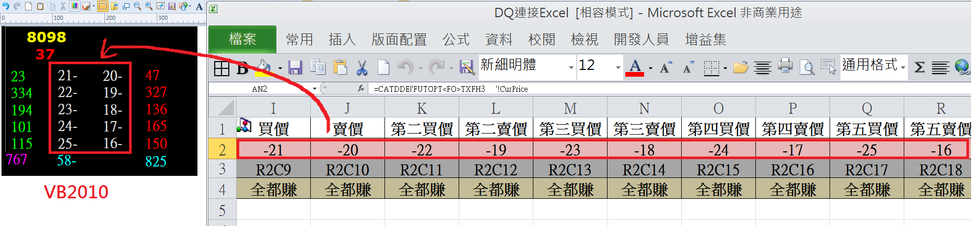Click cell R2C13
This screenshot has width=980, height=227.
click(570, 170)
